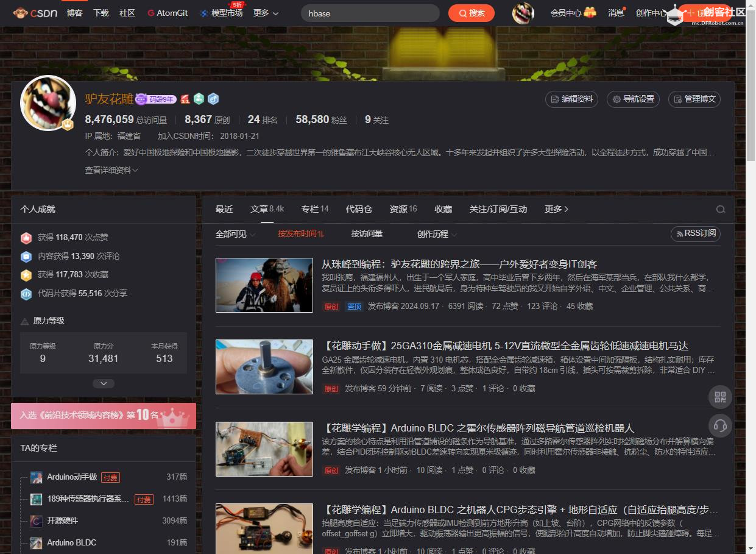The image size is (756, 554).
Task: Switch to the 最近 tab
Action: 224,209
